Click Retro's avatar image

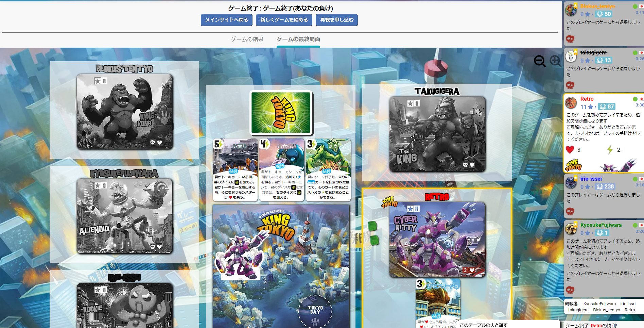coord(571,103)
